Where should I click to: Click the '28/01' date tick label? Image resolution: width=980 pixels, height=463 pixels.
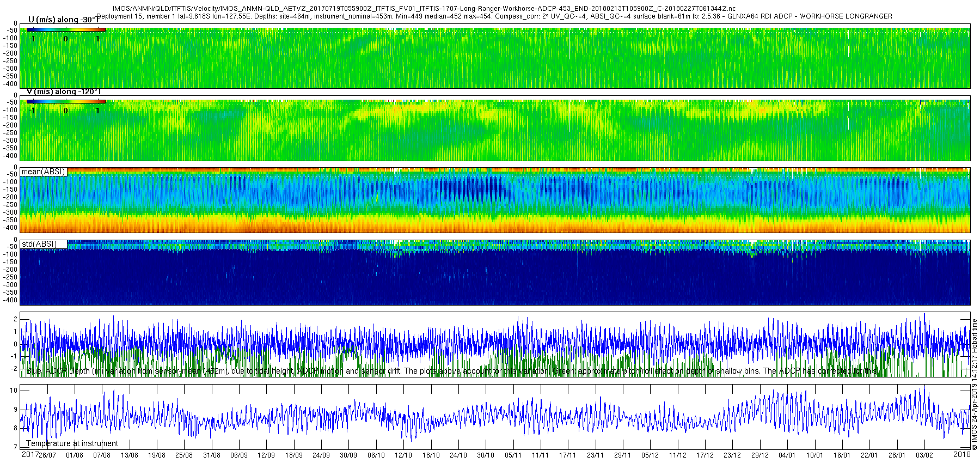click(x=897, y=455)
